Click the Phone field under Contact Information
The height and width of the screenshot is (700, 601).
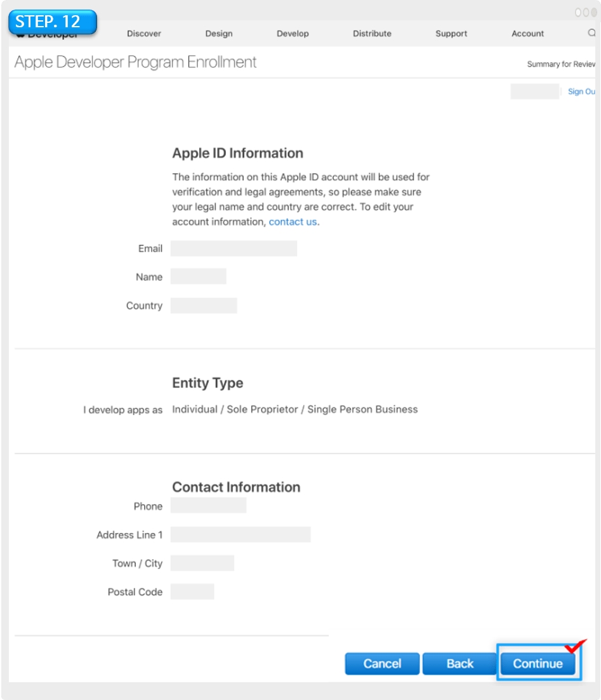coord(208,506)
